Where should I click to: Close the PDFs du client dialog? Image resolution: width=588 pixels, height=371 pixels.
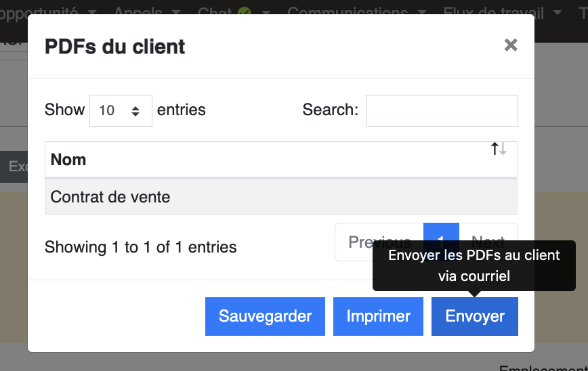coord(511,45)
